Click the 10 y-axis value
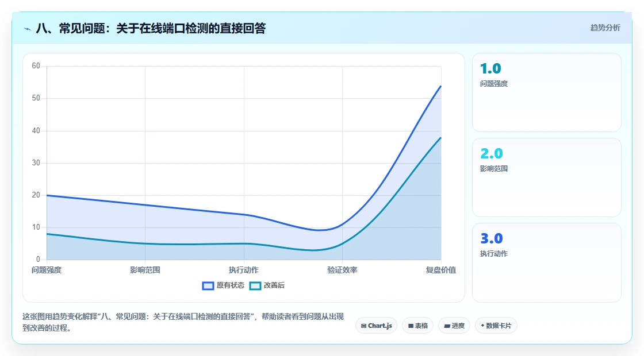Screen dimensions: 644x356 (x=36, y=227)
